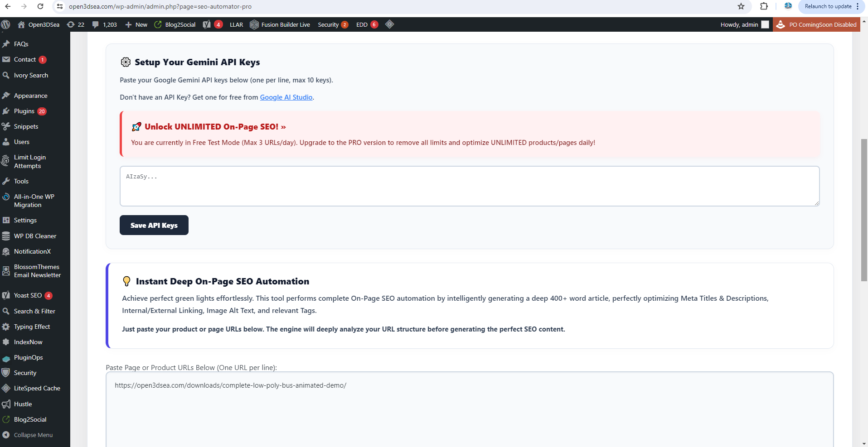Open comments bubble showing 1,203
Image resolution: width=868 pixels, height=447 pixels.
(104, 24)
